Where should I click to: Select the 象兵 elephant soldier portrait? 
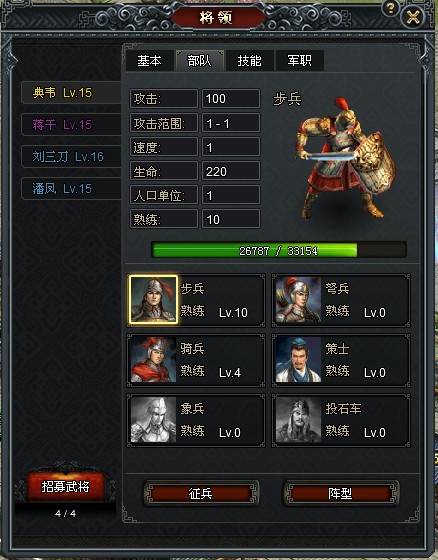153,419
